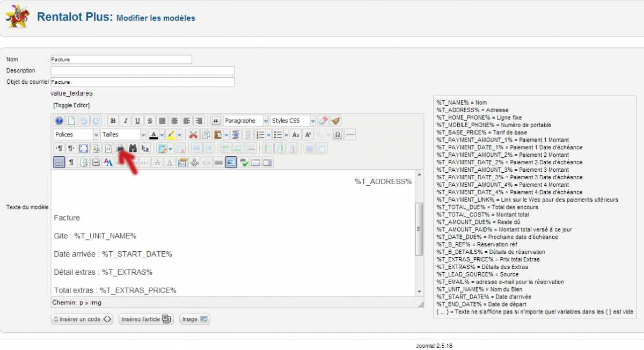Screen dimensions: 644x350
Task: Click the Insérez l'article button
Action: pos(146,319)
